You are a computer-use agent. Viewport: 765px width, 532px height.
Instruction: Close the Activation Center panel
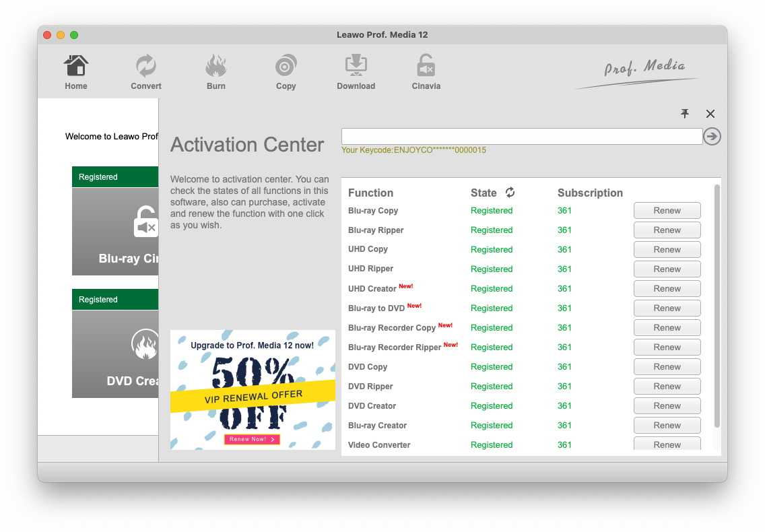coord(710,114)
